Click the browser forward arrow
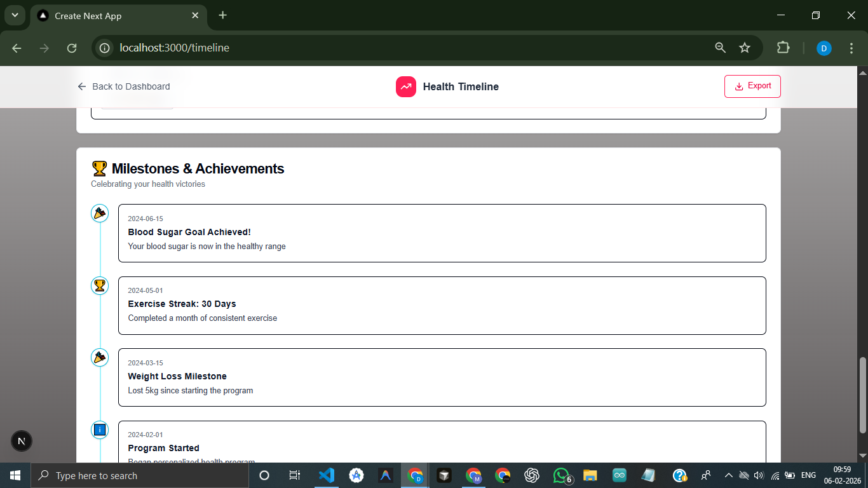 click(44, 48)
